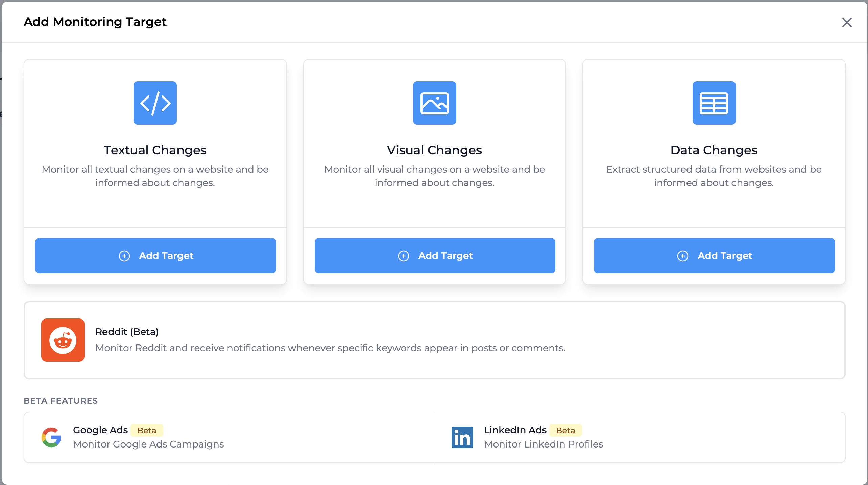Add a Visual Changes monitoring target
The width and height of the screenshot is (868, 485).
pyautogui.click(x=434, y=256)
